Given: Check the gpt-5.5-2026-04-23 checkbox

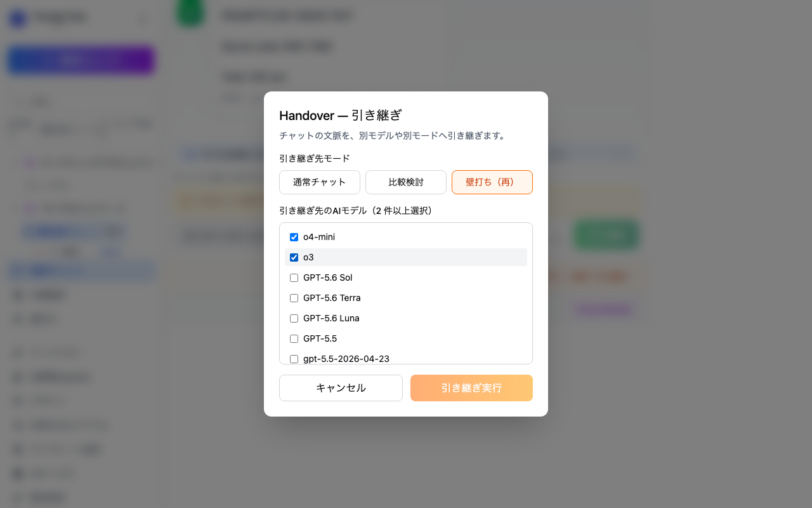Looking at the screenshot, I should click(294, 359).
